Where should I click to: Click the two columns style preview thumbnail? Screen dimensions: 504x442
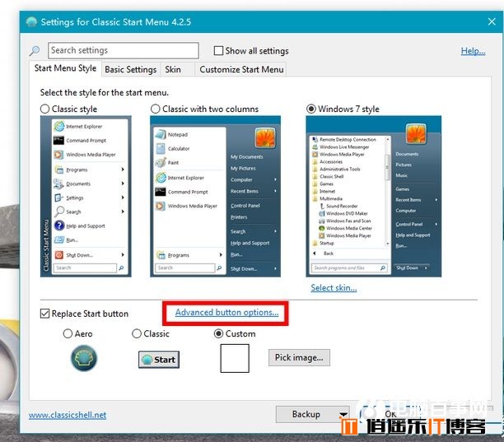tap(216, 196)
